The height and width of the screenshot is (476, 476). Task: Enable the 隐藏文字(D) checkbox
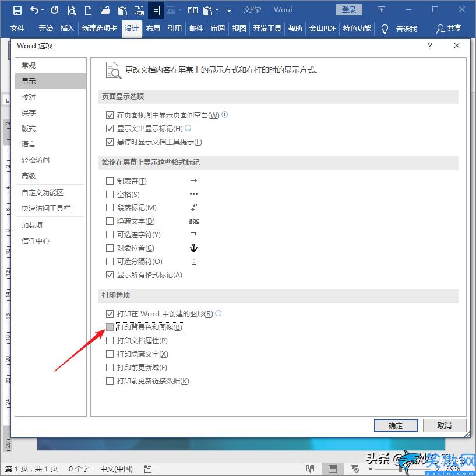pos(110,221)
